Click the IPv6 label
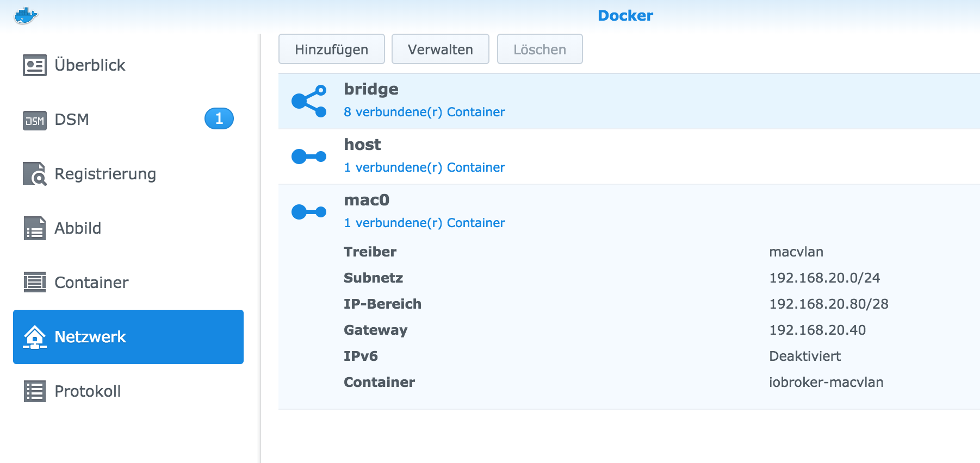Viewport: 980px width, 463px height. click(361, 356)
